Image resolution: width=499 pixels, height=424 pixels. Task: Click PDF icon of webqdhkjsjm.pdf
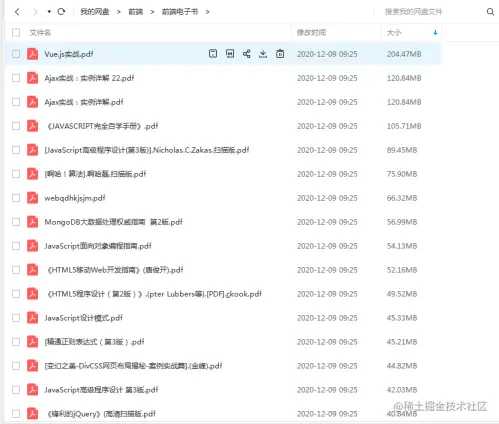[x=32, y=198]
